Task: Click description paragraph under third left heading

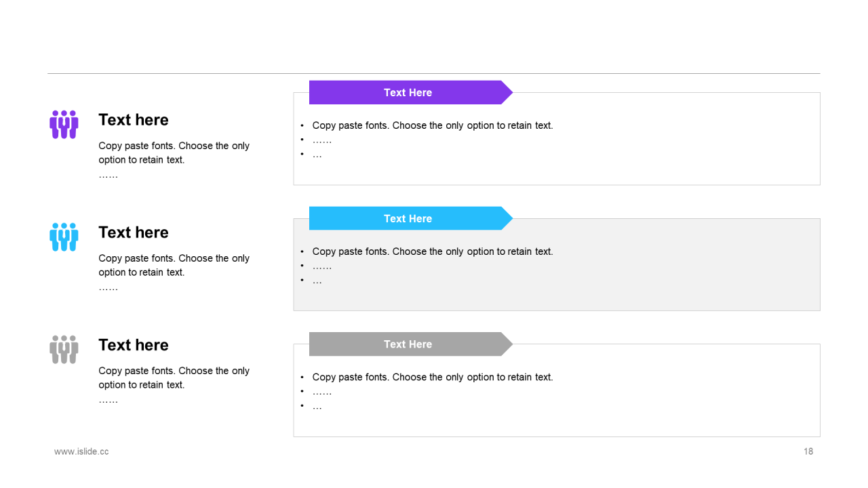Action: 174,385
